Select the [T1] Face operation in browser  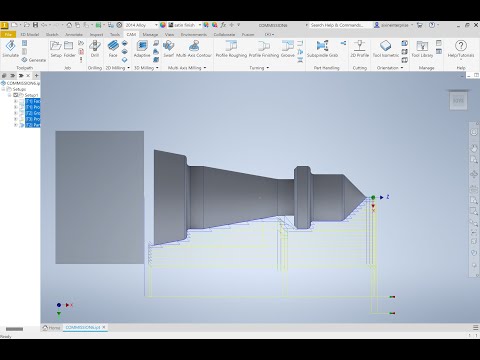click(x=33, y=101)
